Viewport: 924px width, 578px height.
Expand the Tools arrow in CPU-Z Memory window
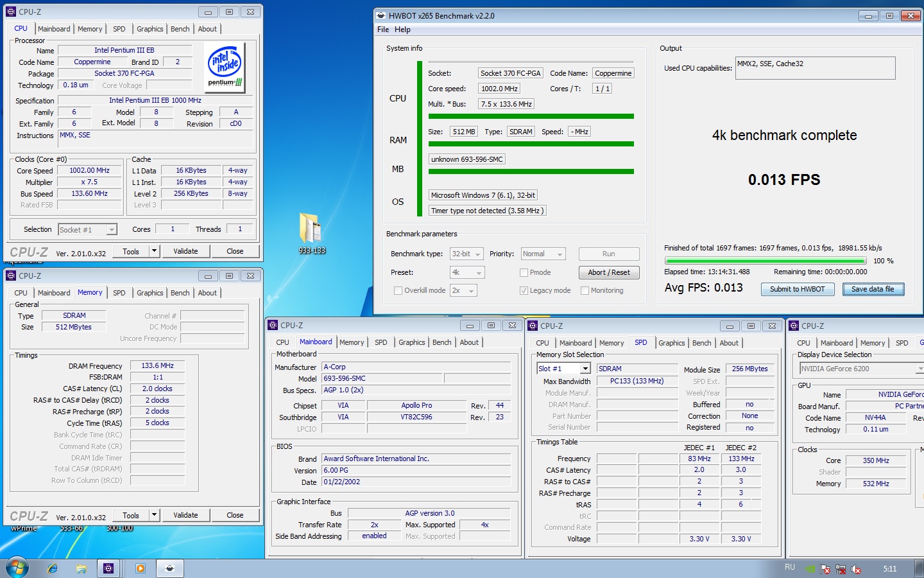(154, 515)
